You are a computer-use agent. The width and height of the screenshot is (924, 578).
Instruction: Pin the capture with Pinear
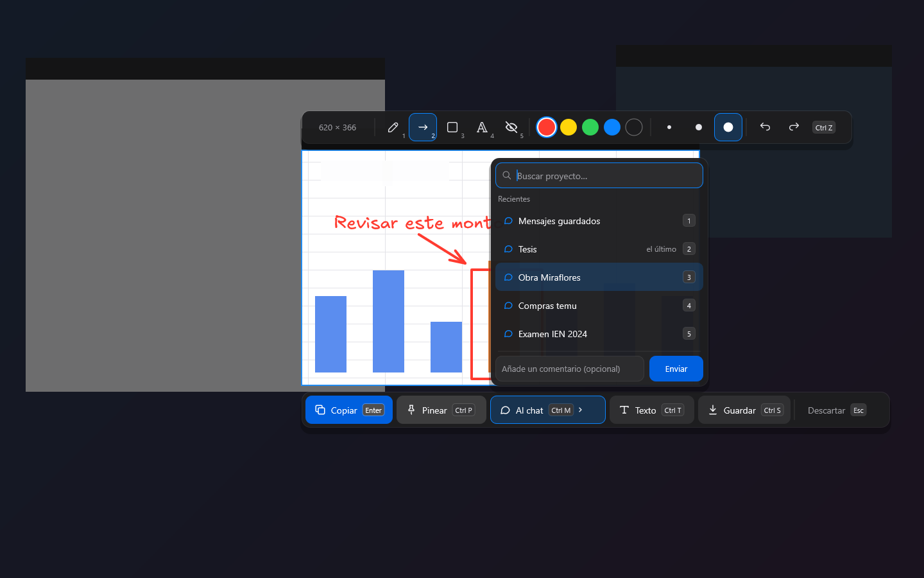tap(441, 410)
